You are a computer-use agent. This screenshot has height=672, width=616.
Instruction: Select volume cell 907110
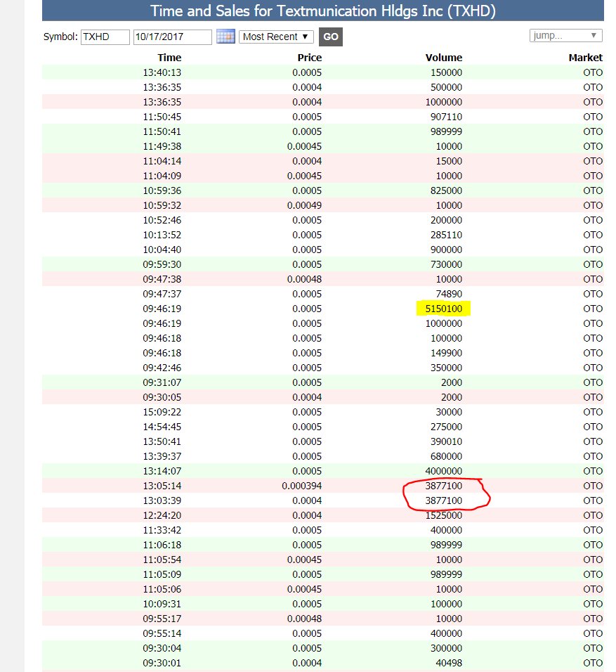[446, 117]
